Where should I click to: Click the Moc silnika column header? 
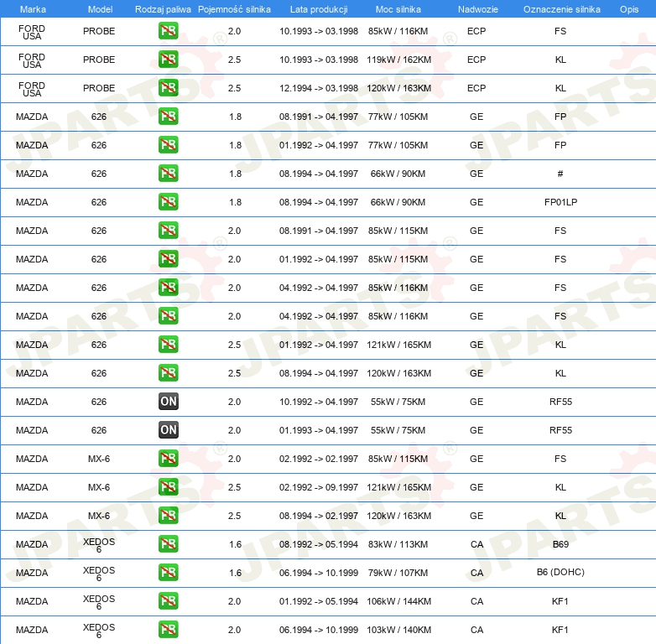(398, 9)
